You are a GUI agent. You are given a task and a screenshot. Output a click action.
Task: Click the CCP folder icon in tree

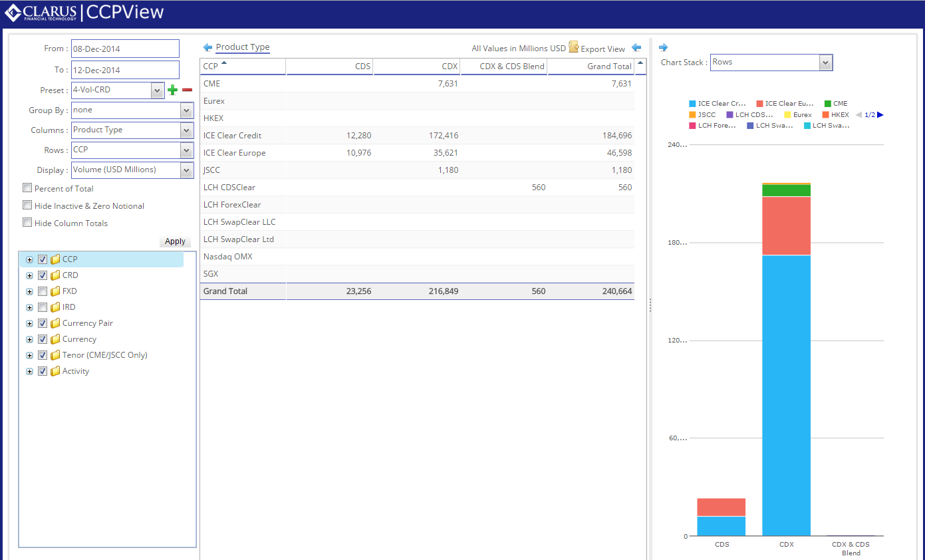click(55, 259)
